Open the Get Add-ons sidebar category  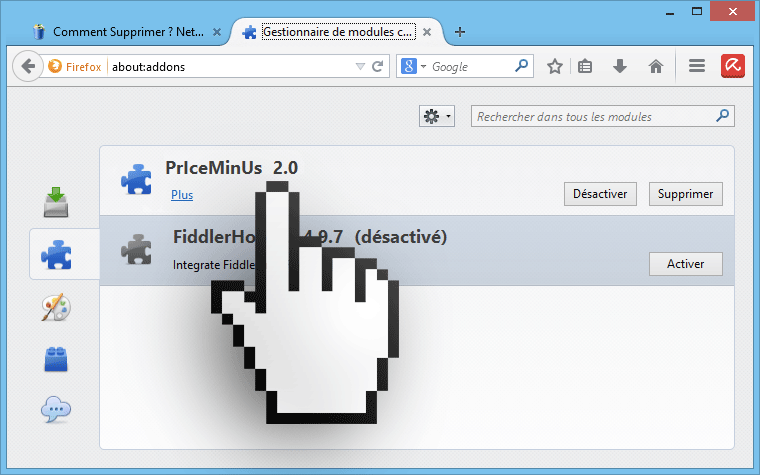(56, 202)
